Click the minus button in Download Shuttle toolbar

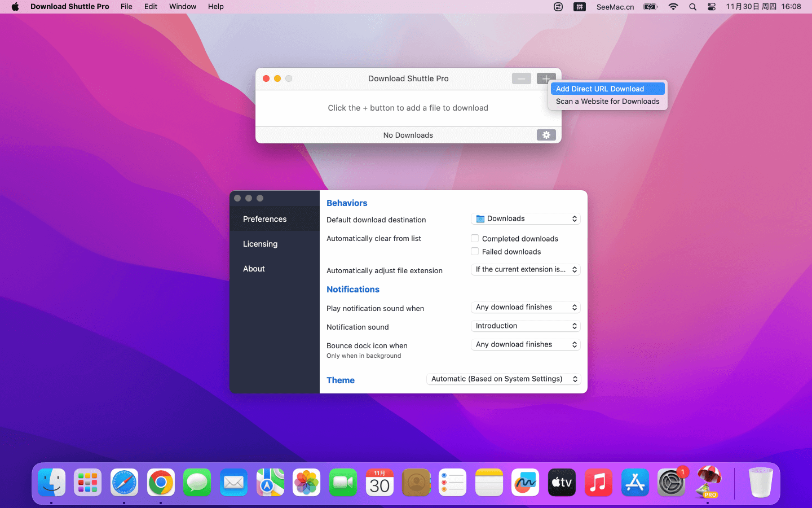(521, 79)
